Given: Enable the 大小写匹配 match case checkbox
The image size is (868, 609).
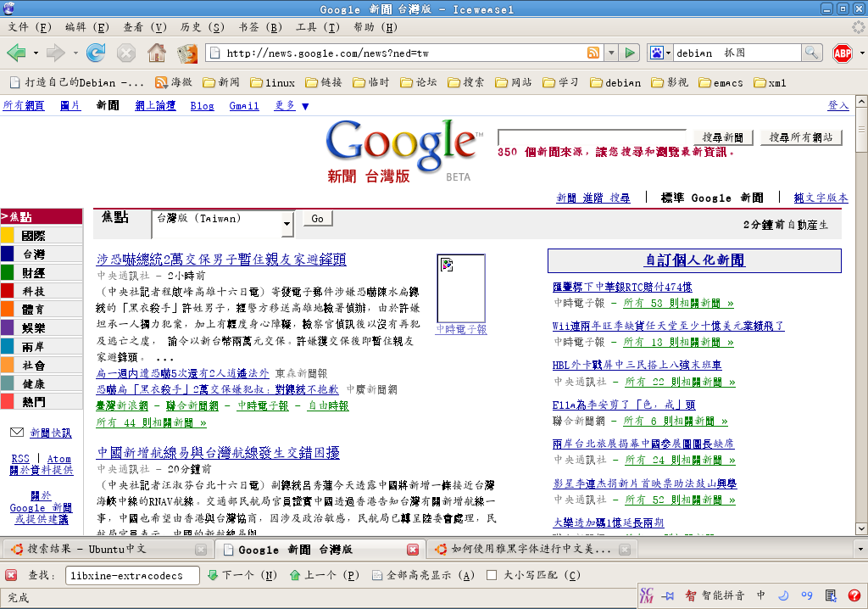Looking at the screenshot, I should (491, 575).
